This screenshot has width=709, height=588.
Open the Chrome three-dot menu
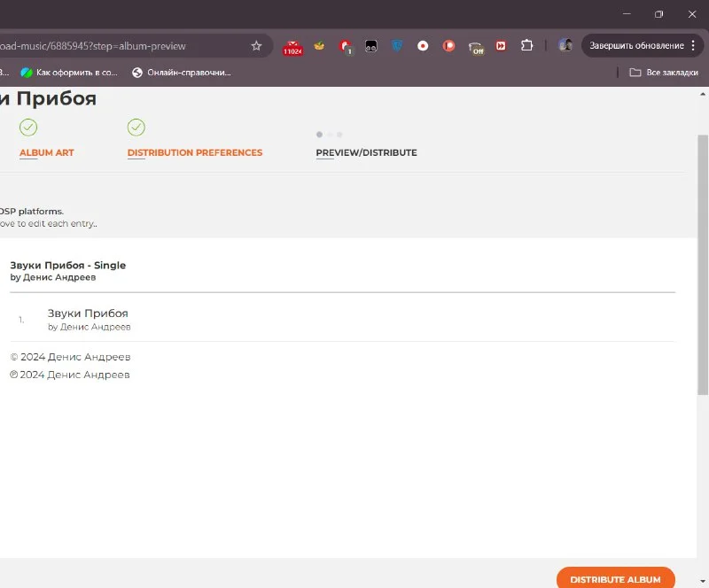(693, 46)
